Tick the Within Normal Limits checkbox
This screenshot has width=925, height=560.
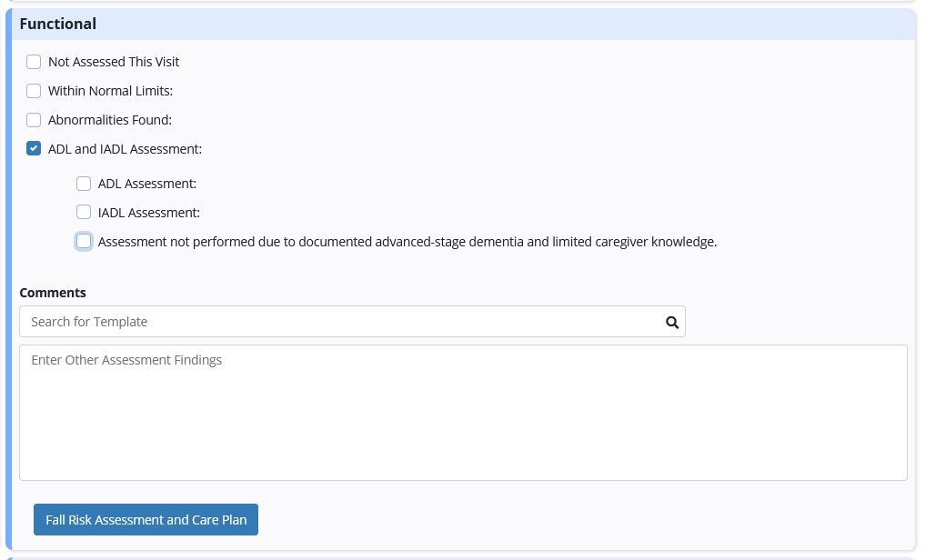pyautogui.click(x=34, y=91)
